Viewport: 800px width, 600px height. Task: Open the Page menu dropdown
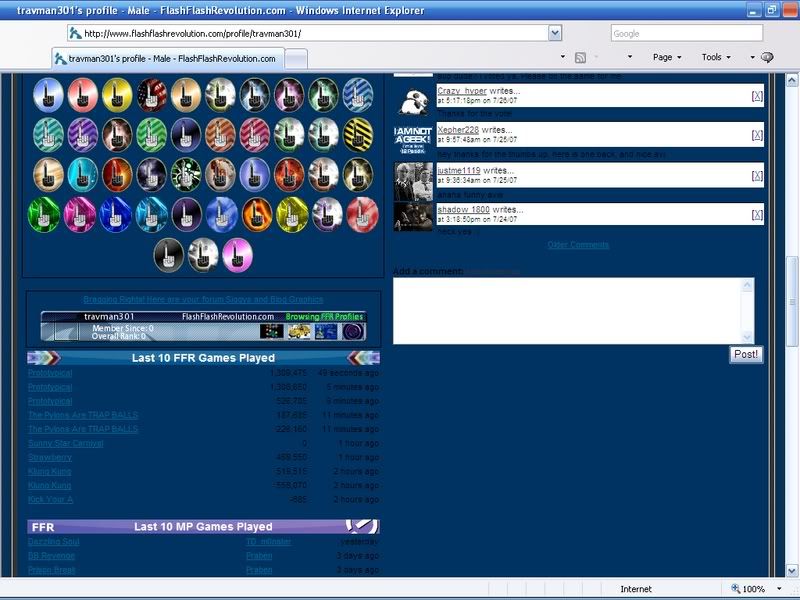click(666, 57)
